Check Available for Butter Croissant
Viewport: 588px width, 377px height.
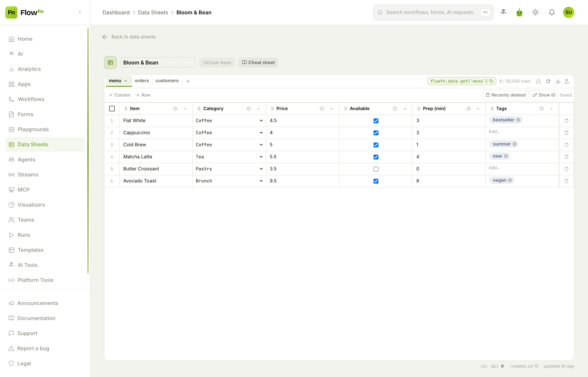[x=376, y=169]
